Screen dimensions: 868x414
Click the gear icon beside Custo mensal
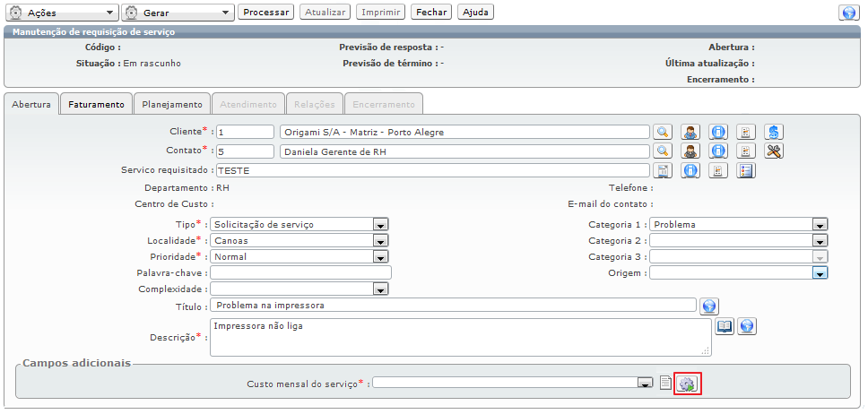687,384
